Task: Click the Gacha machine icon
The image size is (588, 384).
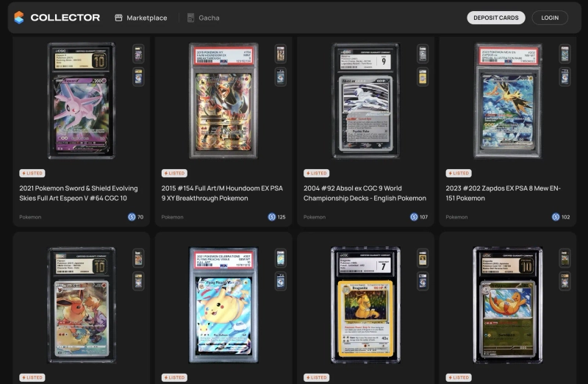Action: pyautogui.click(x=190, y=18)
